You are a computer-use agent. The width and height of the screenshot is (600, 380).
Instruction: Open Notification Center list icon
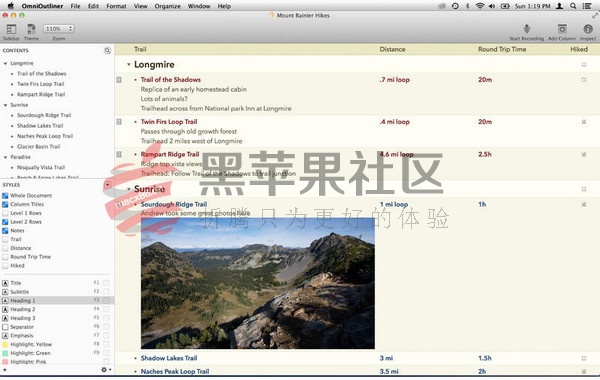click(587, 6)
